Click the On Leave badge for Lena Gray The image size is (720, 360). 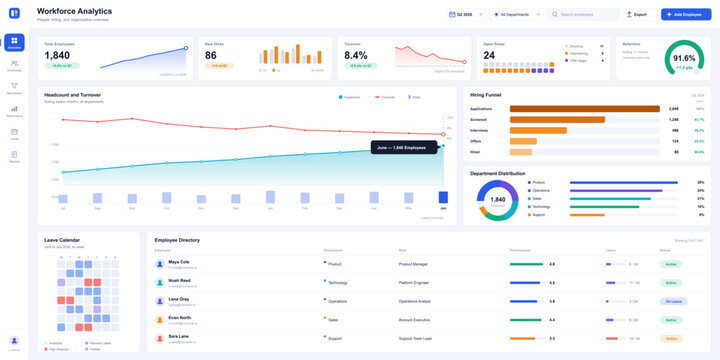pyautogui.click(x=674, y=302)
